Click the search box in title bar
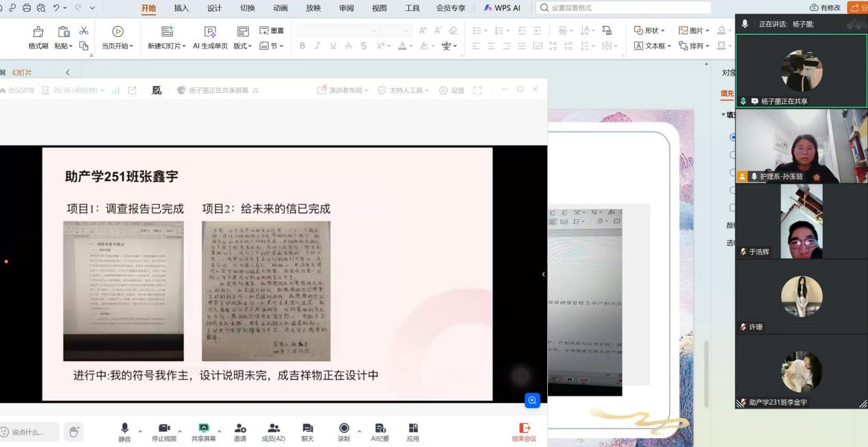The image size is (868, 447). pos(624,8)
